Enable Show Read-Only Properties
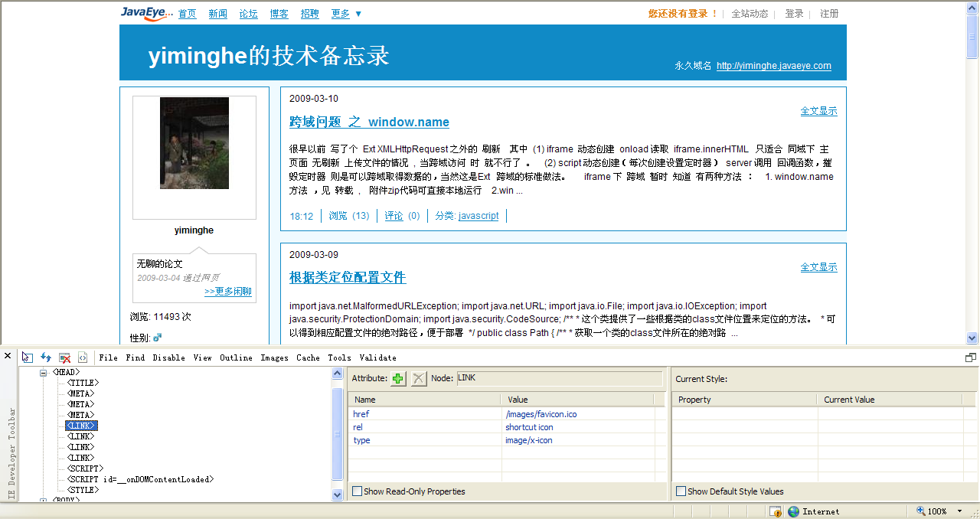The width and height of the screenshot is (980, 519). 357,491
